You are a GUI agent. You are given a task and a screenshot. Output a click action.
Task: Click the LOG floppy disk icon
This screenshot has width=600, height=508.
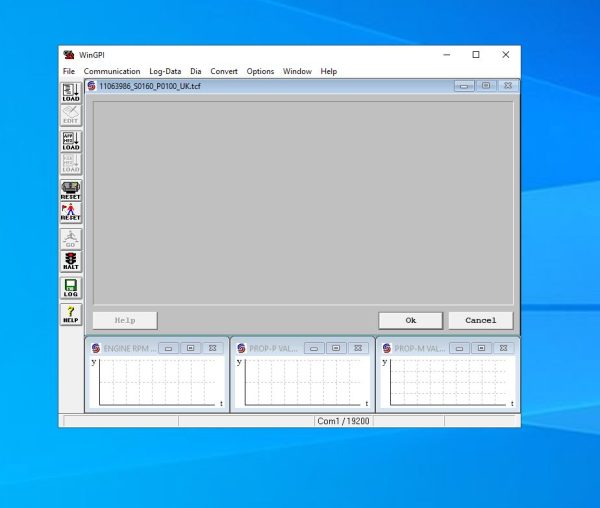point(71,288)
